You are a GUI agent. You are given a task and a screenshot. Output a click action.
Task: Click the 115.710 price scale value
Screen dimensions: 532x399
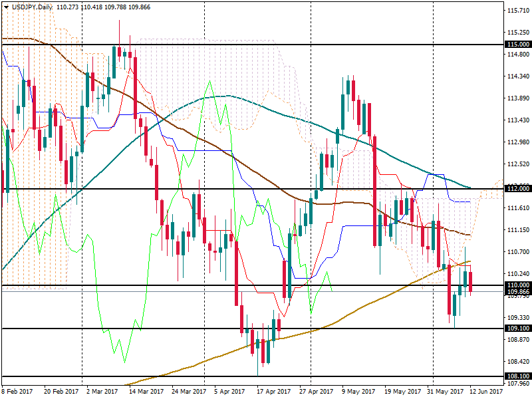pyautogui.click(x=517, y=11)
